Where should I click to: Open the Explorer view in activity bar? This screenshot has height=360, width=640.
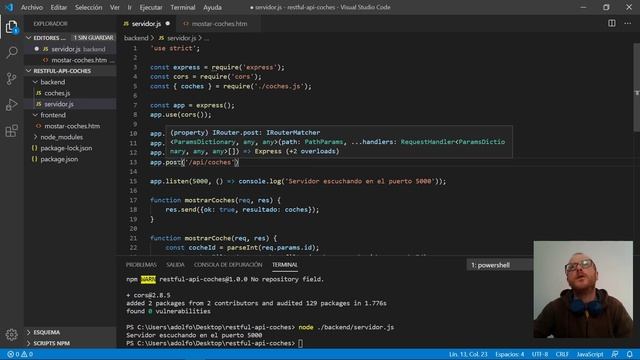[12, 27]
